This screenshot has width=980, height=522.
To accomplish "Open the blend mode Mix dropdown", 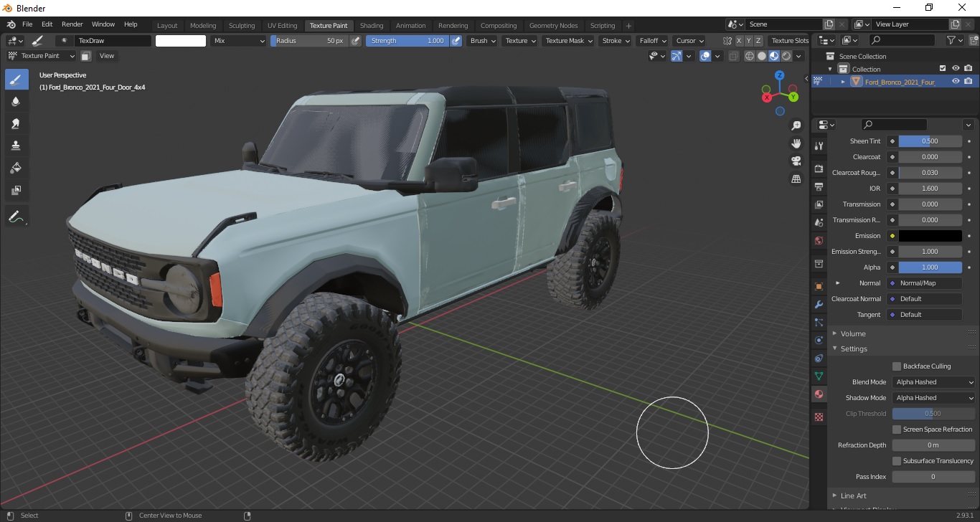I will (x=239, y=41).
